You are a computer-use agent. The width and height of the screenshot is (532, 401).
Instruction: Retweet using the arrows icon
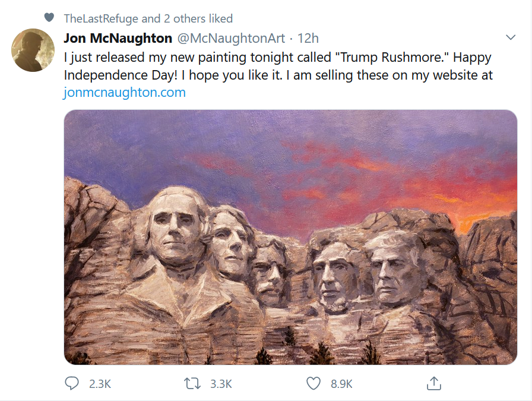point(194,384)
